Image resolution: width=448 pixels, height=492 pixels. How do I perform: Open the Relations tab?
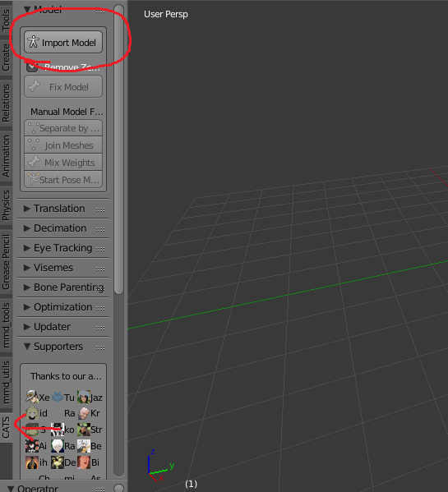point(6,103)
